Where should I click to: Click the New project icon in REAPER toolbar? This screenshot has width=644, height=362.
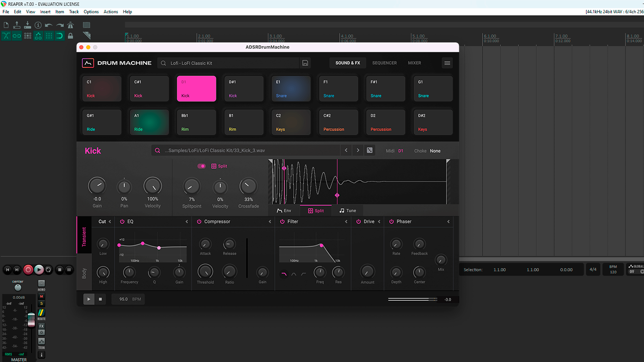[6, 25]
